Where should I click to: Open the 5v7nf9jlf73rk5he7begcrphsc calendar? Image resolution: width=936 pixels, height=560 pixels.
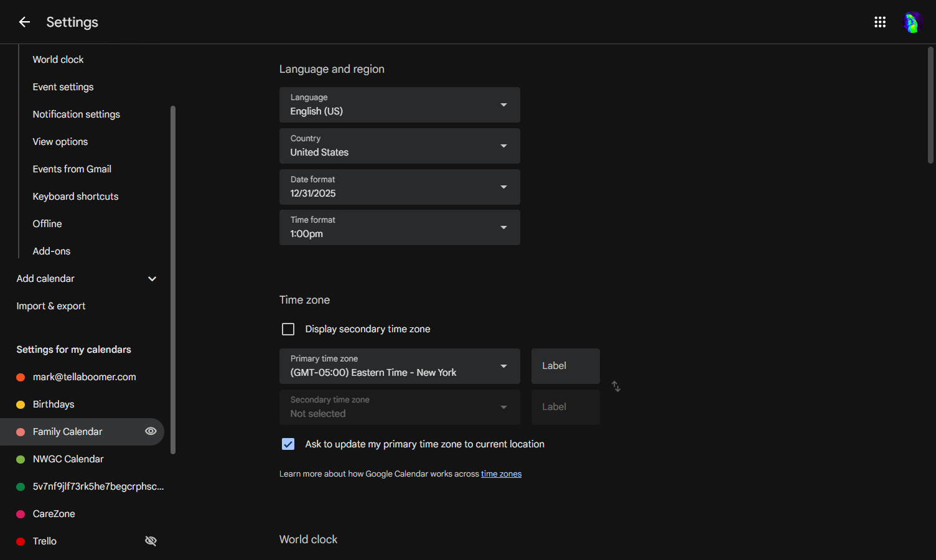point(98,487)
